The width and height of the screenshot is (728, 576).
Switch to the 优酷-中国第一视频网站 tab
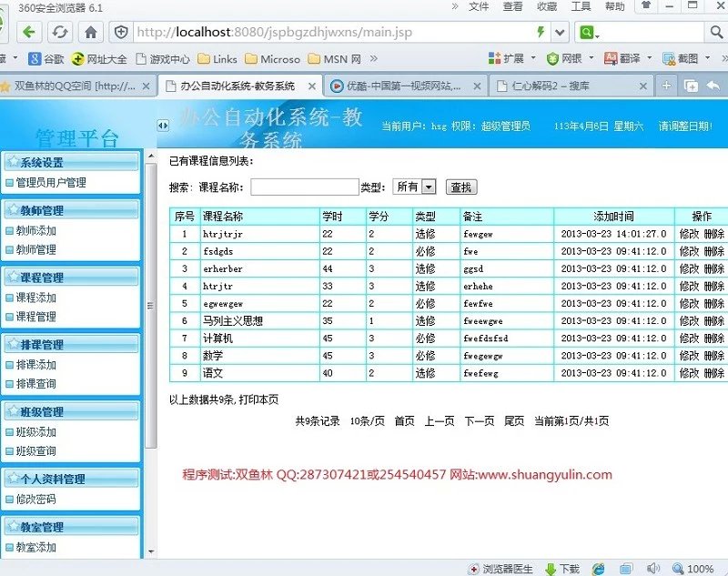404,86
